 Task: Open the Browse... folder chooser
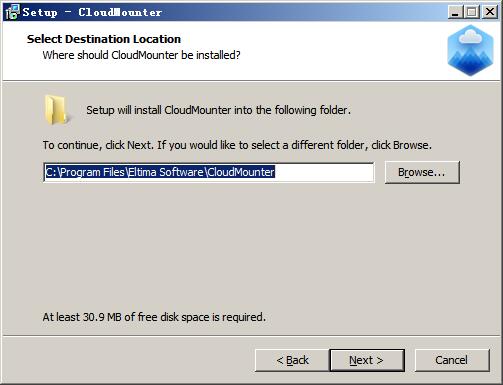point(422,172)
